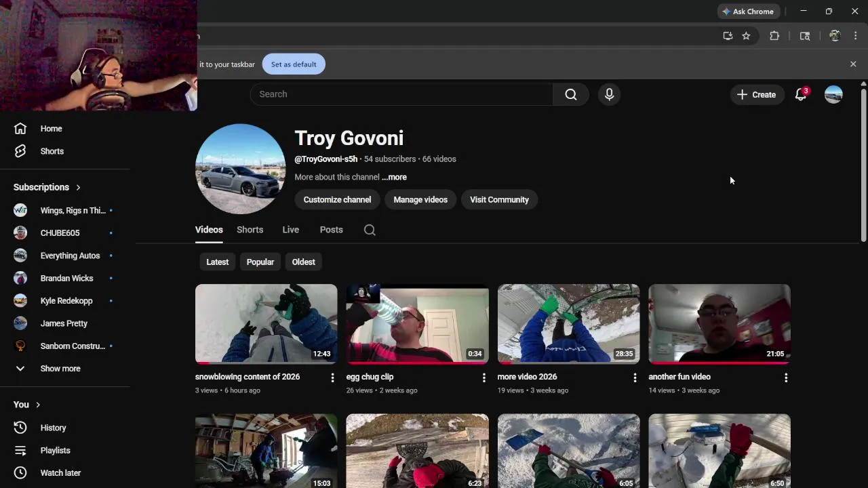This screenshot has width=868, height=488.
Task: Open Chrome side panel icon
Action: point(805,36)
